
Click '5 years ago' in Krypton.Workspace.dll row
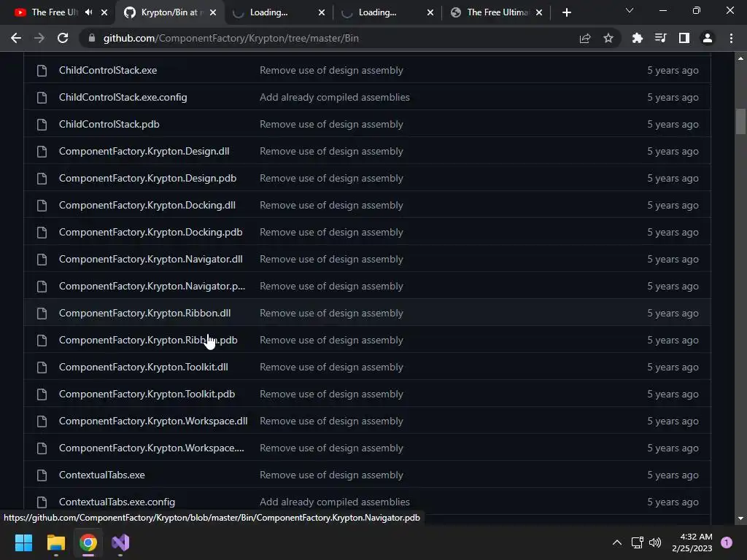tap(673, 421)
